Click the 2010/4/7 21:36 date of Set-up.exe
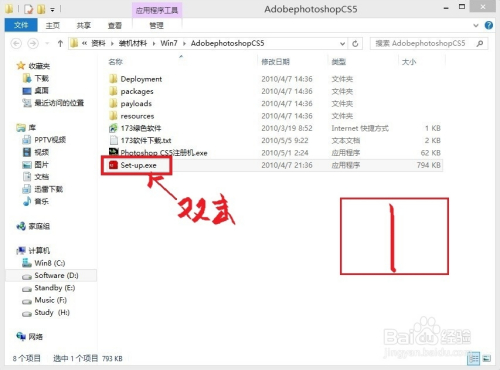This screenshot has height=370, width=500. point(287,165)
